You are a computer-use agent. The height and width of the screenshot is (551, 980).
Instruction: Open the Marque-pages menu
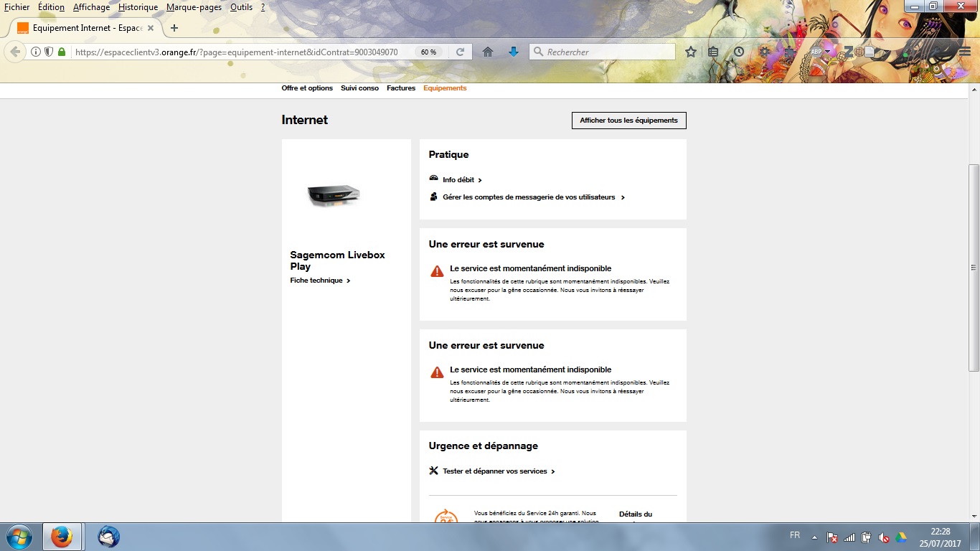point(194,7)
